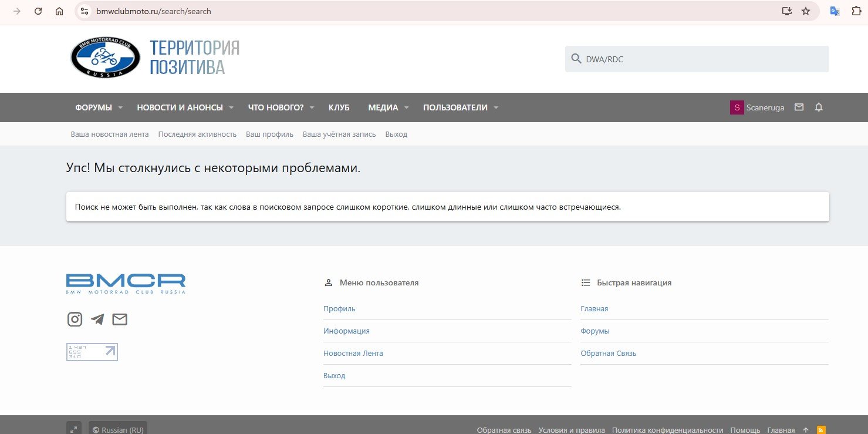Expand the Пользователи dropdown arrow
Screen dimensions: 868x434
click(496, 107)
